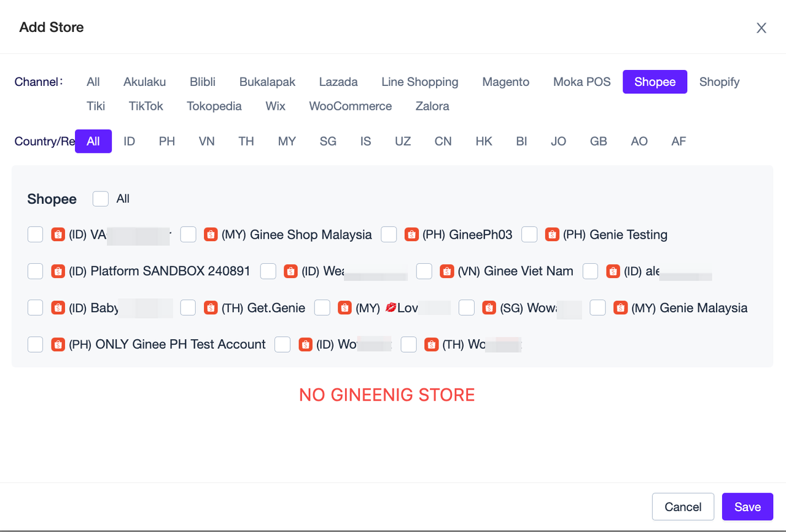Click the Shopee icon next to Platform SANDBOX 240891
This screenshot has width=786, height=532.
tap(58, 271)
